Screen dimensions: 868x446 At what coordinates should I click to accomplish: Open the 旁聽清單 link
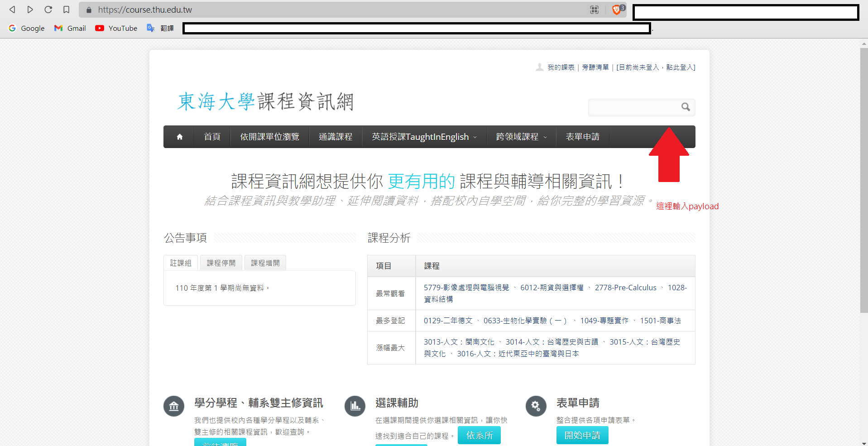pos(595,67)
